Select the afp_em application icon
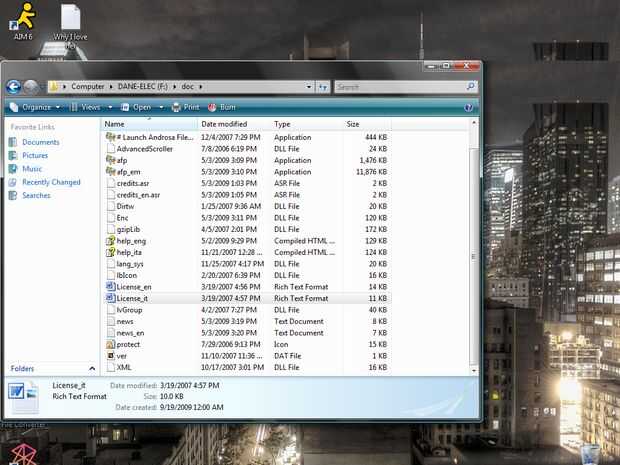The width and height of the screenshot is (620, 465). [x=110, y=172]
